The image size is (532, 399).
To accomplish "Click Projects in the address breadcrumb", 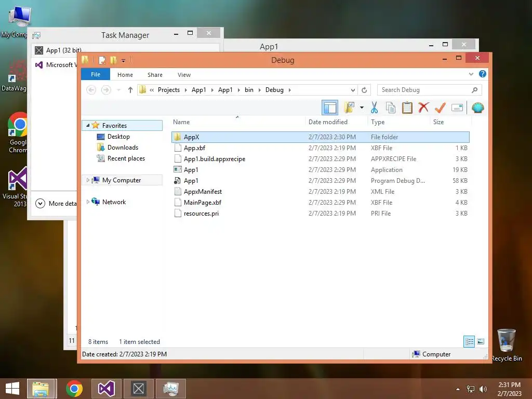I will coord(169,90).
